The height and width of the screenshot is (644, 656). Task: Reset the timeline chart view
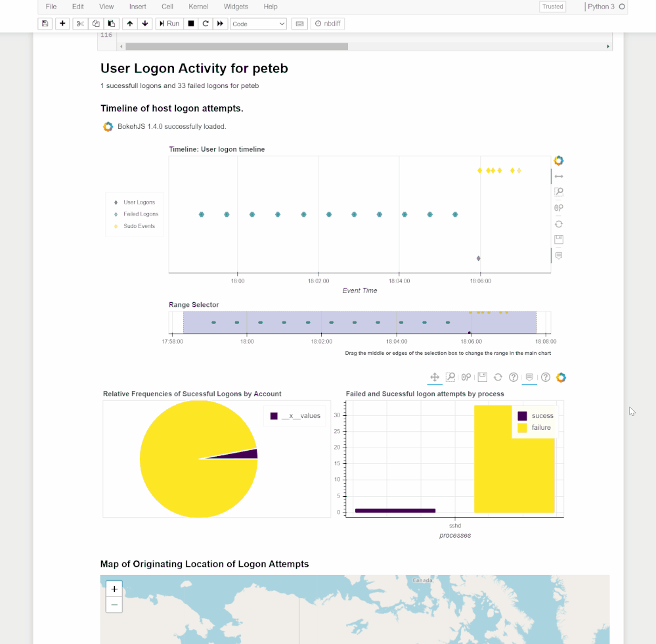click(559, 224)
